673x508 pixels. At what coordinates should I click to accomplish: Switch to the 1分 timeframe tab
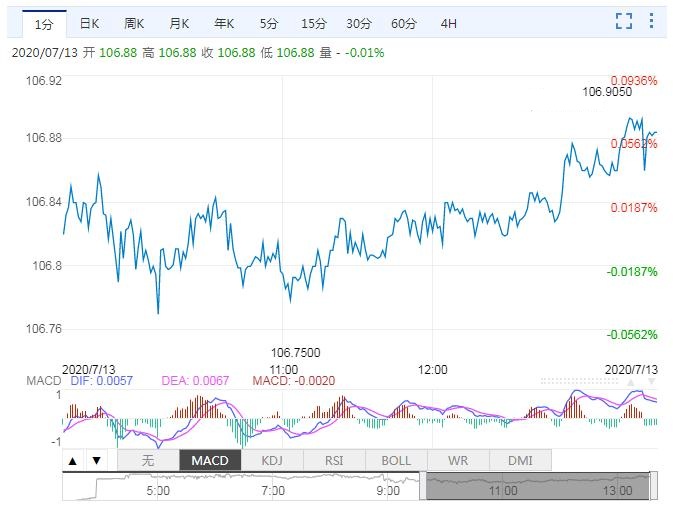(x=43, y=22)
